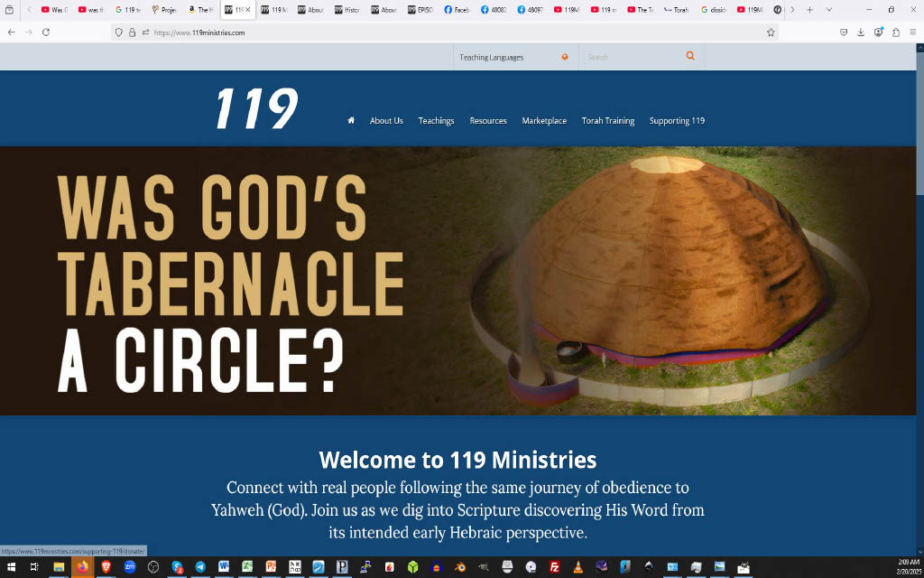Open the list all tabs dropdown arrow
The height and width of the screenshot is (578, 924).
[x=829, y=9]
